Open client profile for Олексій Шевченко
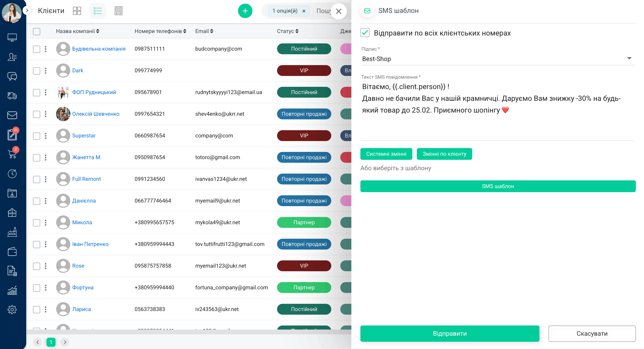The height and width of the screenshot is (349, 644). tap(96, 114)
